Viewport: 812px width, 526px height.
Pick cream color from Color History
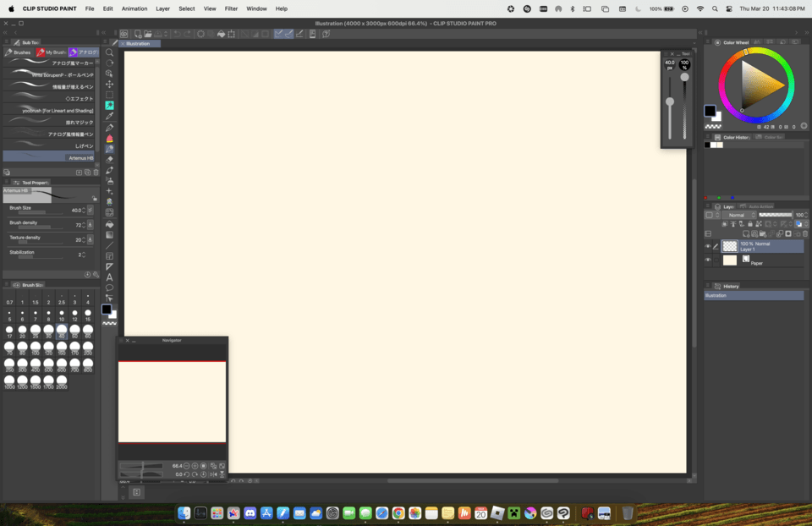pyautogui.click(x=720, y=145)
